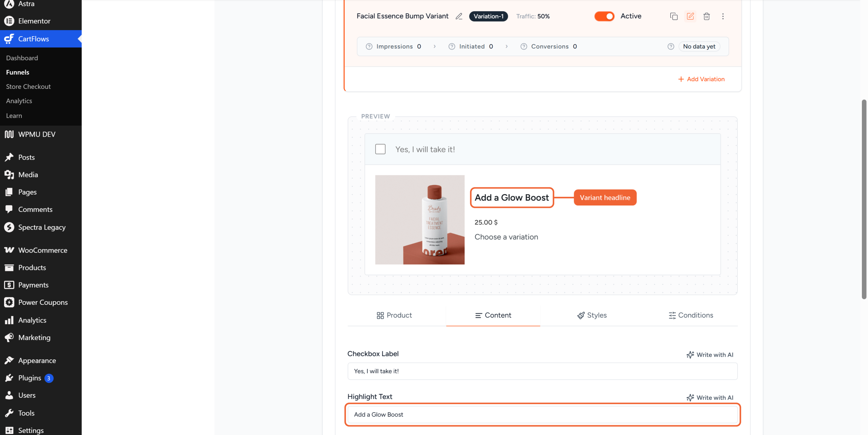The image size is (868, 435).
Task: Click the Initiated help question icon
Action: [452, 46]
